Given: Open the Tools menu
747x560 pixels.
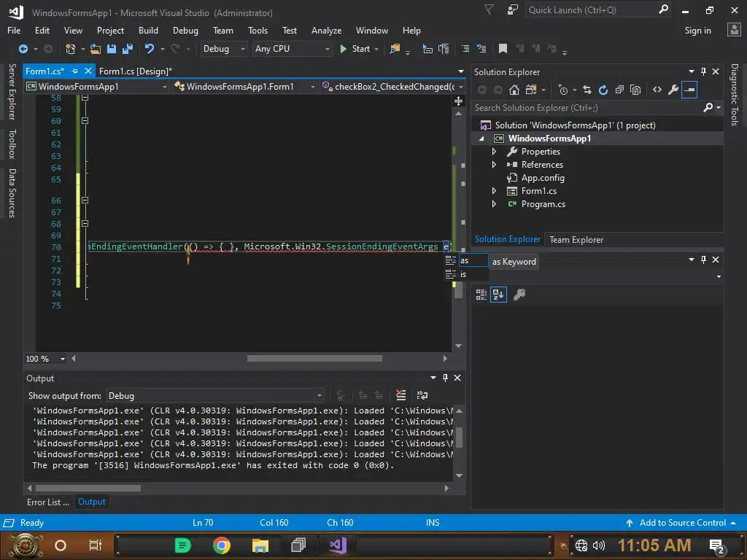Looking at the screenshot, I should 258,31.
